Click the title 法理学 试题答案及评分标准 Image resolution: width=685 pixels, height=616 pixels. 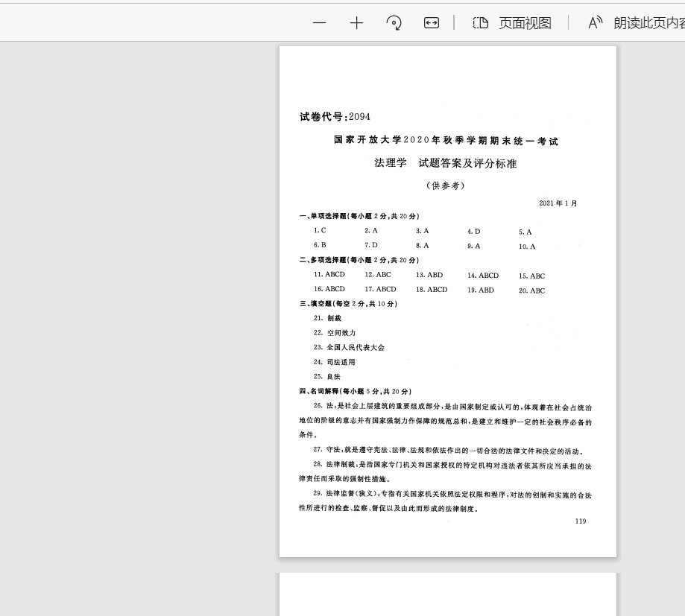coord(446,163)
